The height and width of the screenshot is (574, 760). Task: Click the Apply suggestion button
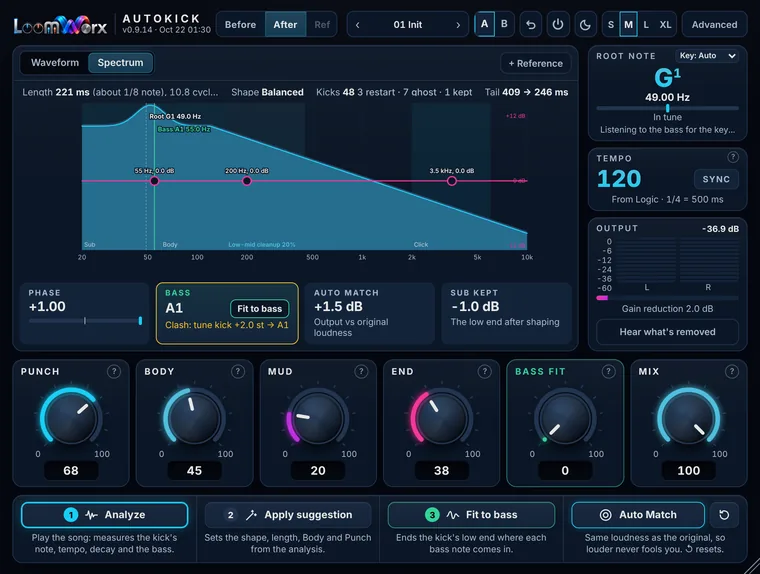[287, 515]
